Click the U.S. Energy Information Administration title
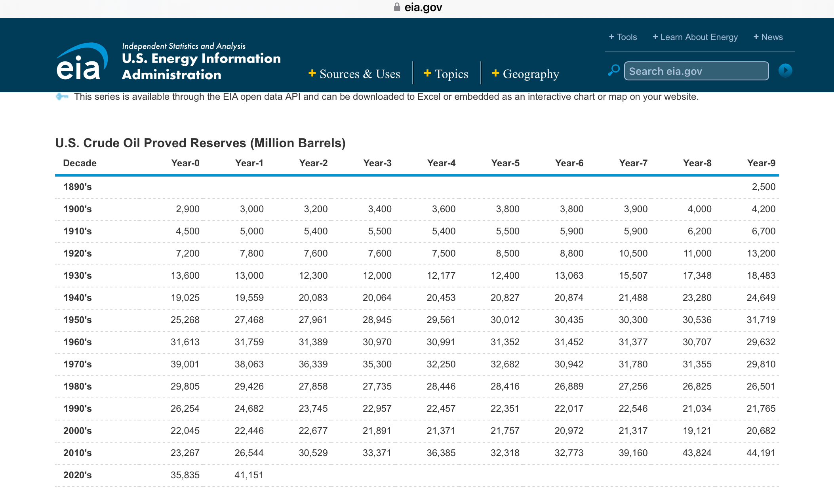Screen dimensions: 834x504 click(201, 66)
